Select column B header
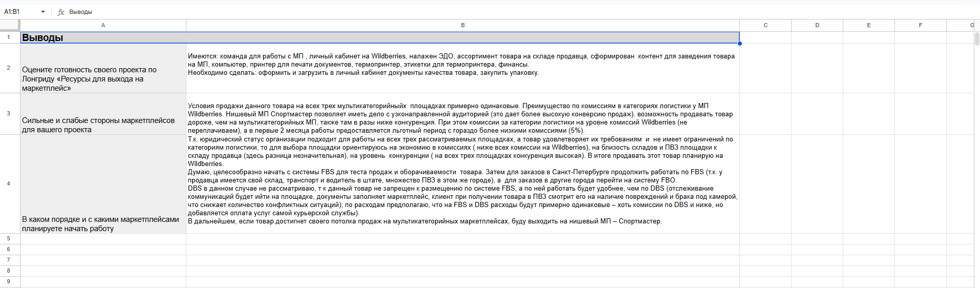980x288 pixels. point(463,25)
